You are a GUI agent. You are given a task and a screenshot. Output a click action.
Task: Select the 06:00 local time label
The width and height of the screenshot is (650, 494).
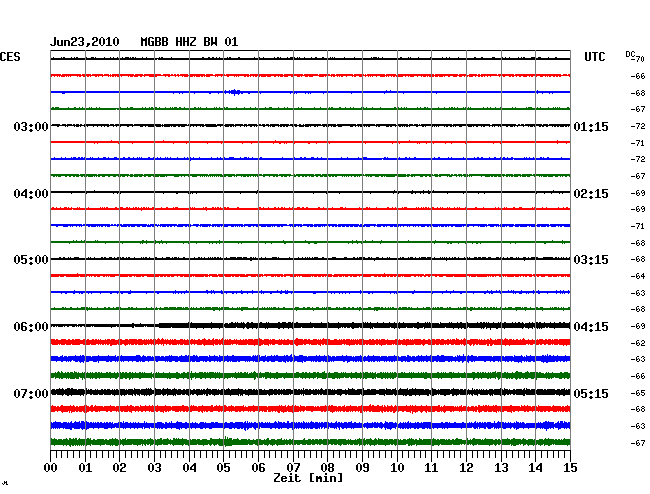[x=31, y=327]
